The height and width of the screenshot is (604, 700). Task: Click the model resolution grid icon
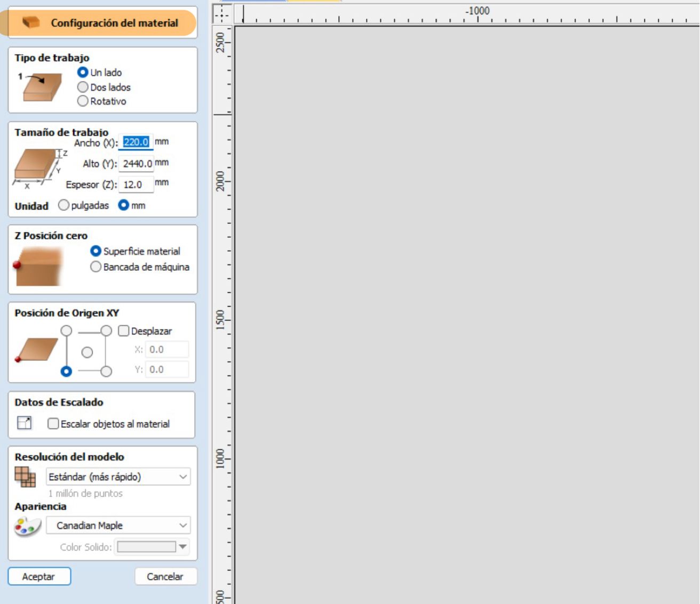tap(25, 477)
